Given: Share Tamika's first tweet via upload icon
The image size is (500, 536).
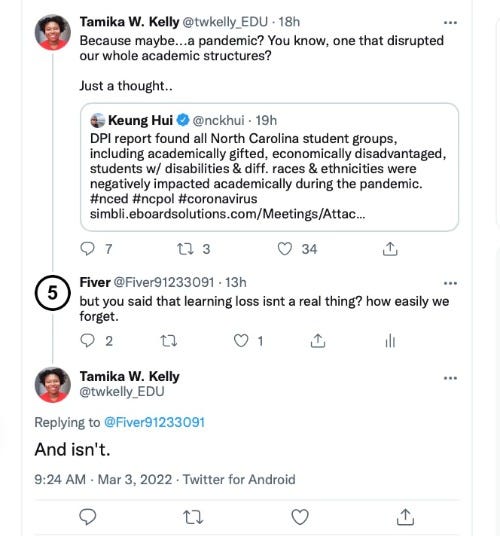Looking at the screenshot, I should tap(390, 249).
